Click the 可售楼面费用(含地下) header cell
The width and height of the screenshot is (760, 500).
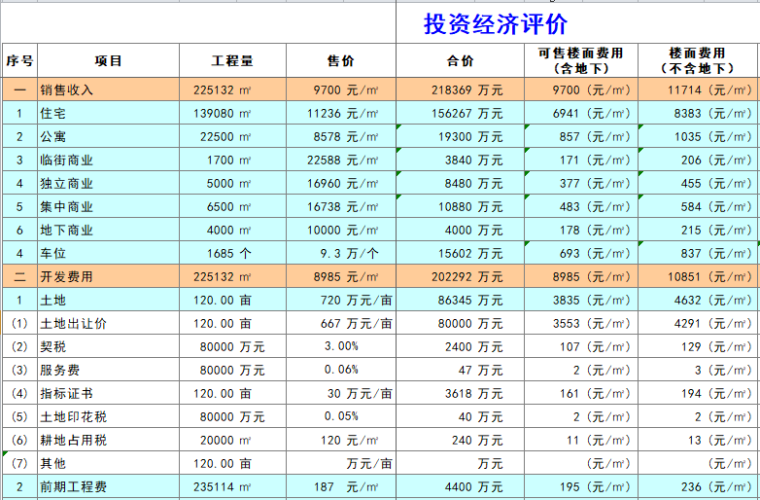tap(581, 61)
